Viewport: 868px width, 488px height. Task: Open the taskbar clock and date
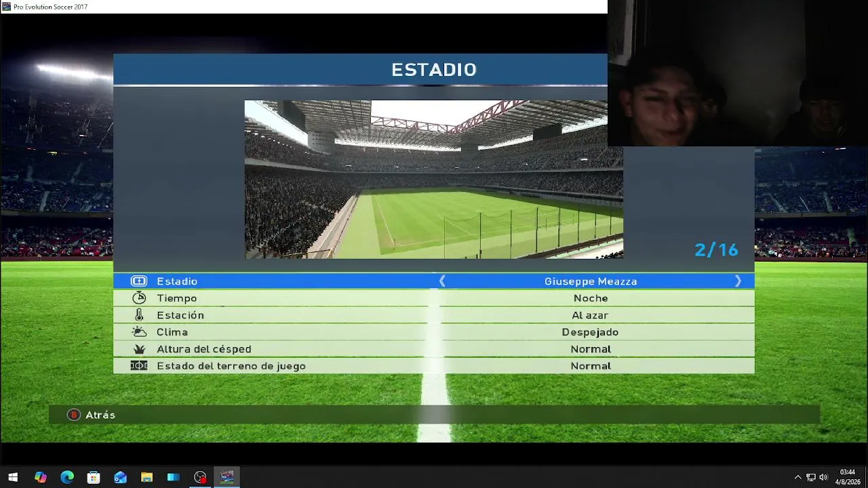click(848, 477)
